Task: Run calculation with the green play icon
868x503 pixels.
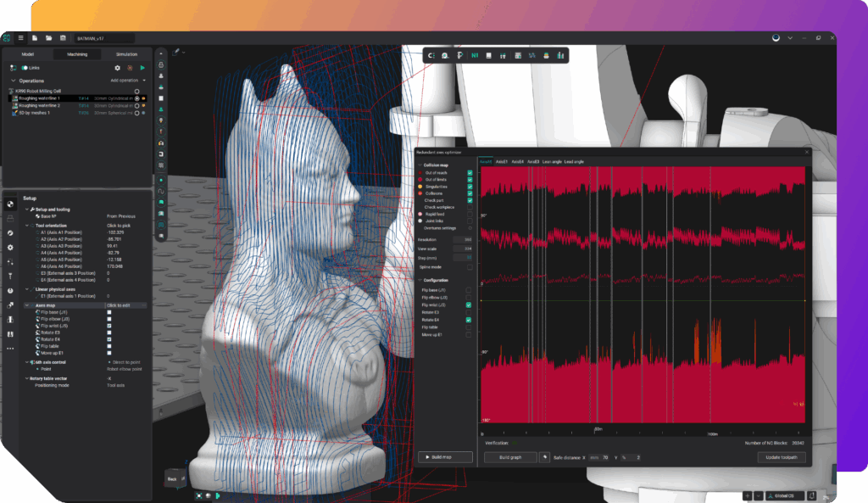Action: [142, 67]
